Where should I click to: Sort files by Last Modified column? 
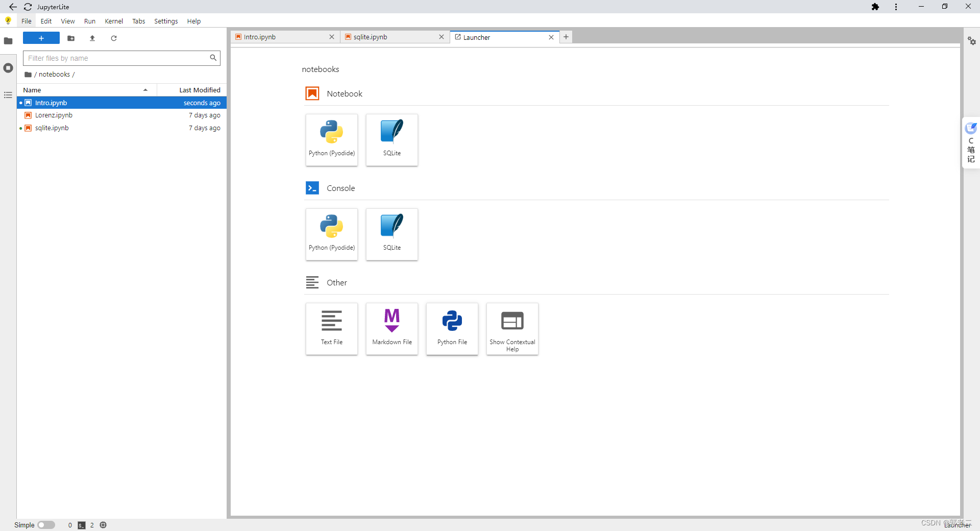point(192,90)
